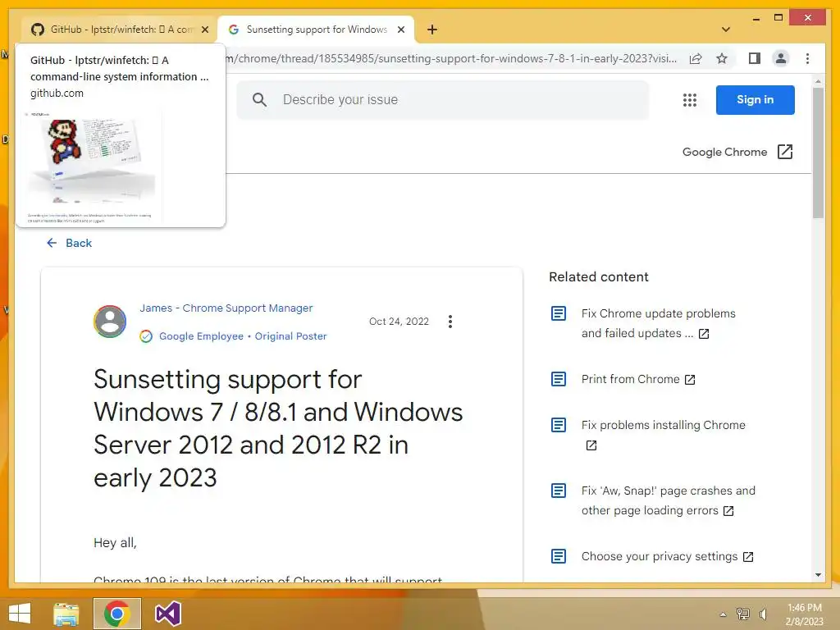Image resolution: width=840 pixels, height=630 pixels.
Task: Click document icon beside Fix problems installing Chrome
Action: click(x=558, y=426)
